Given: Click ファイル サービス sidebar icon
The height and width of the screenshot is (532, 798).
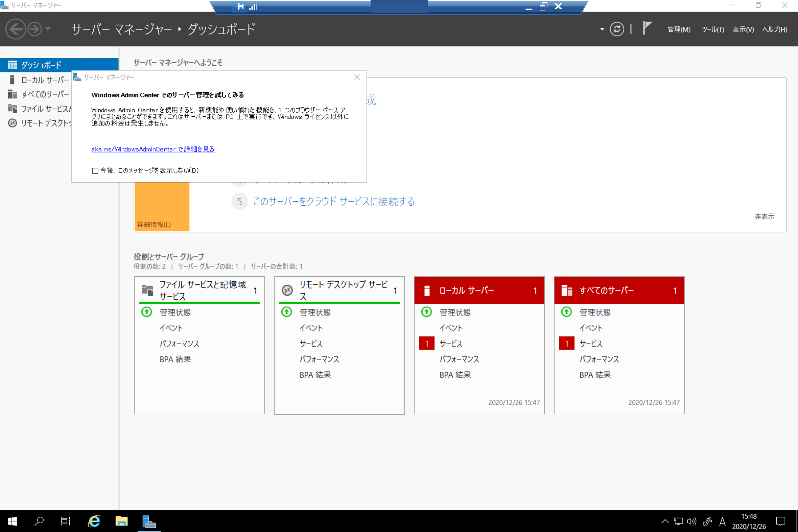Looking at the screenshot, I should click(x=12, y=109).
